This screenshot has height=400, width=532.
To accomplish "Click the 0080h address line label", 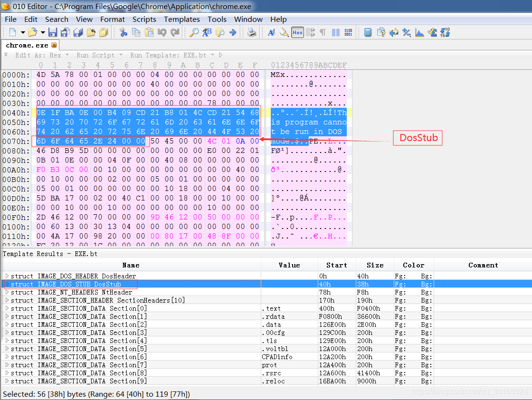I will coord(16,151).
